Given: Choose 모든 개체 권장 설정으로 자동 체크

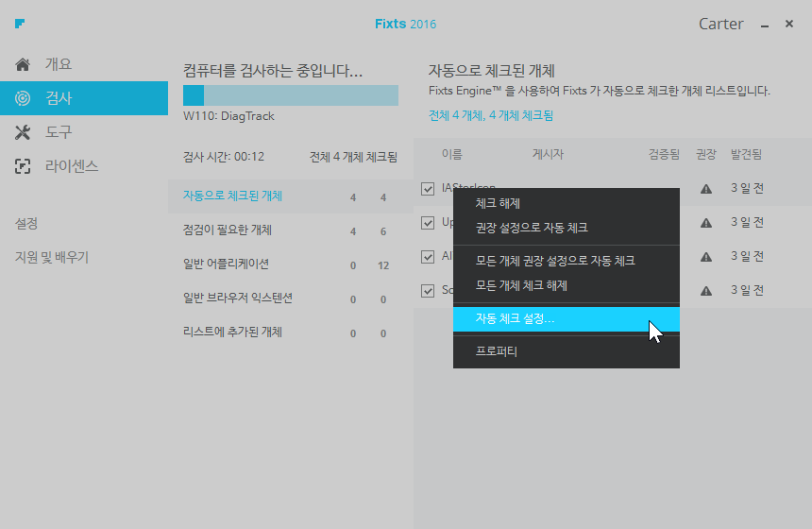Looking at the screenshot, I should (x=566, y=261).
